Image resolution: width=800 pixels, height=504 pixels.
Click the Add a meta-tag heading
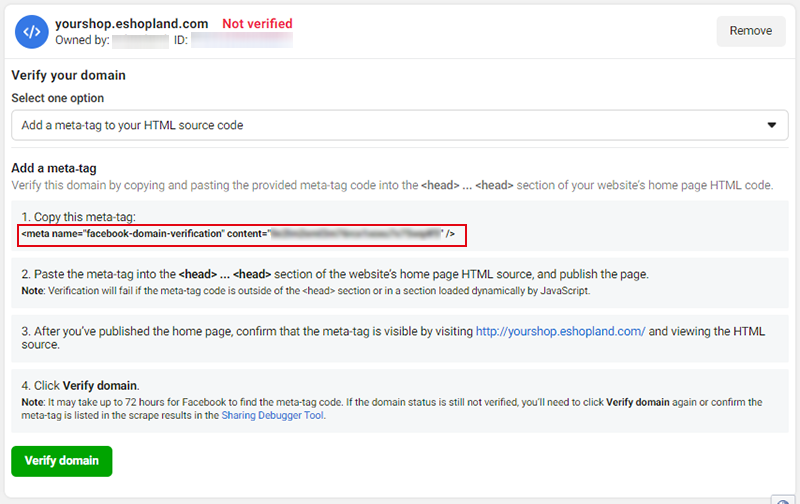tap(54, 168)
